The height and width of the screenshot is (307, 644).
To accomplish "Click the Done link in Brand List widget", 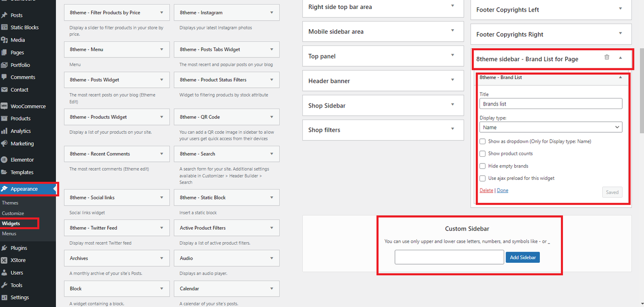I will [503, 190].
